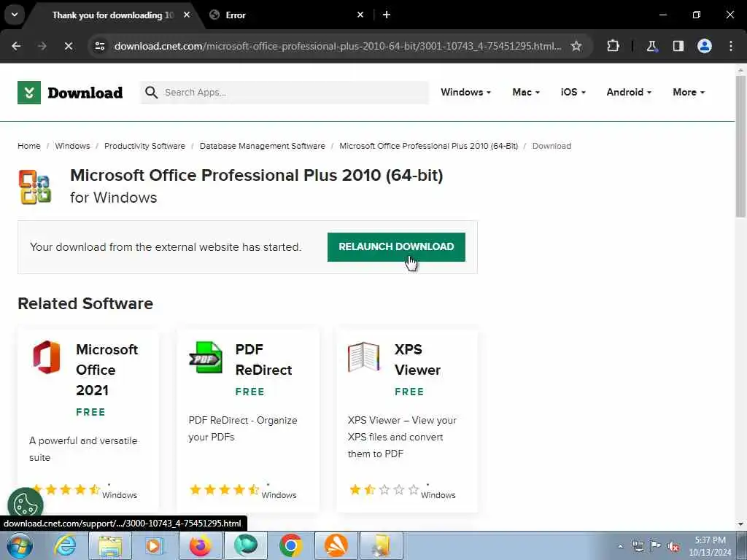Viewport: 747px width, 560px height.
Task: Launch Internet Explorer from taskbar
Action: [64, 545]
